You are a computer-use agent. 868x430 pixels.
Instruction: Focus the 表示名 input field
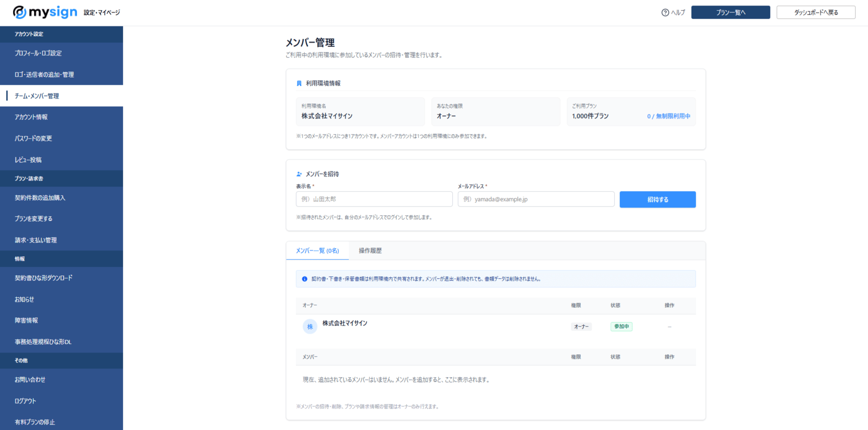pyautogui.click(x=374, y=199)
